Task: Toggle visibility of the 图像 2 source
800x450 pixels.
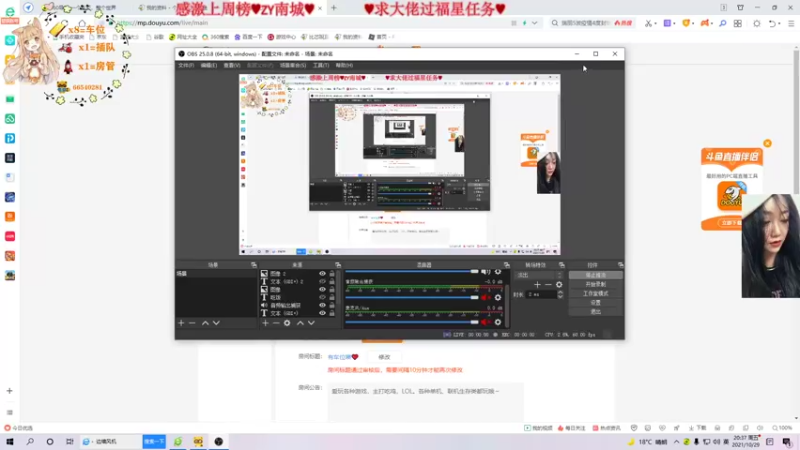Action: click(x=322, y=274)
